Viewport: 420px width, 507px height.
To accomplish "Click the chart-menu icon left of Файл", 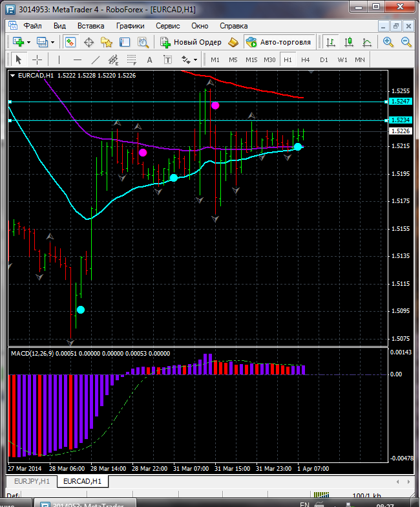I will 13,26.
